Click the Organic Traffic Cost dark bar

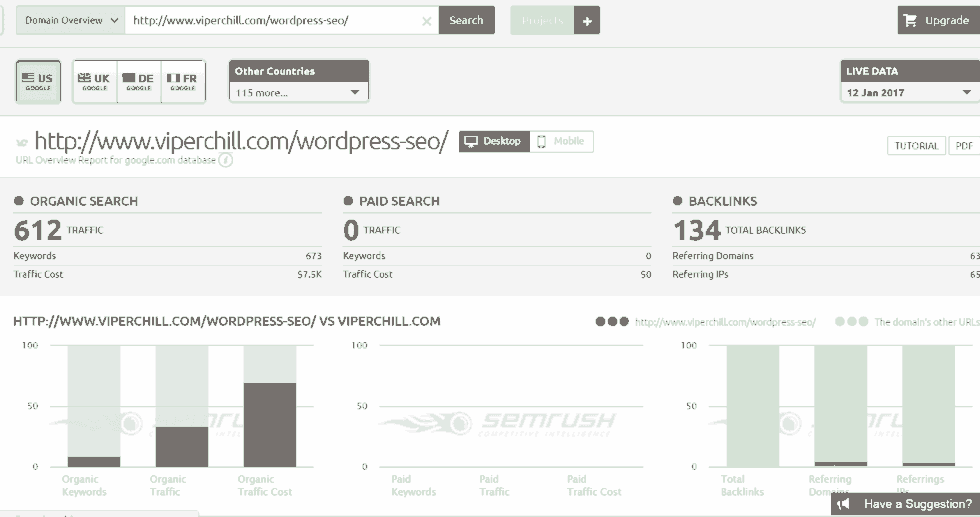[269, 425]
